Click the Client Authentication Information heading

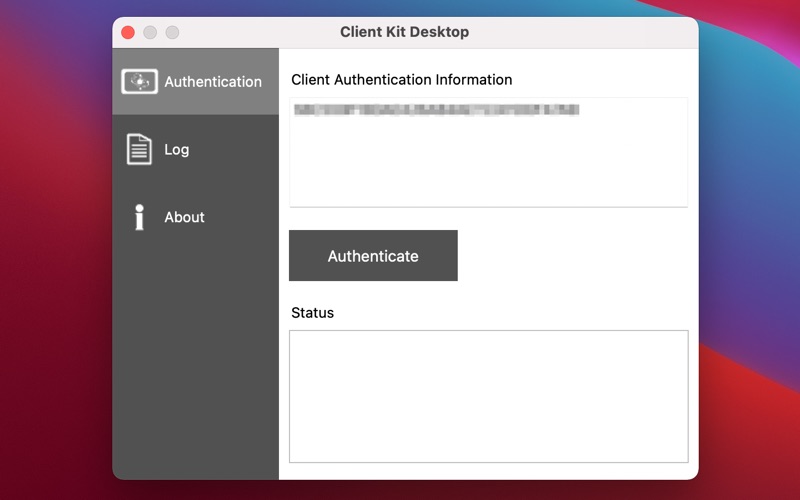point(402,80)
